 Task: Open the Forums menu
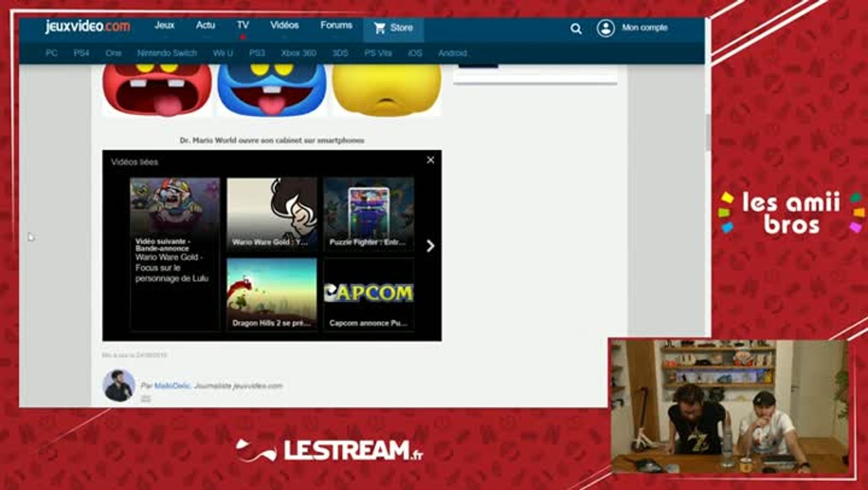(x=337, y=25)
